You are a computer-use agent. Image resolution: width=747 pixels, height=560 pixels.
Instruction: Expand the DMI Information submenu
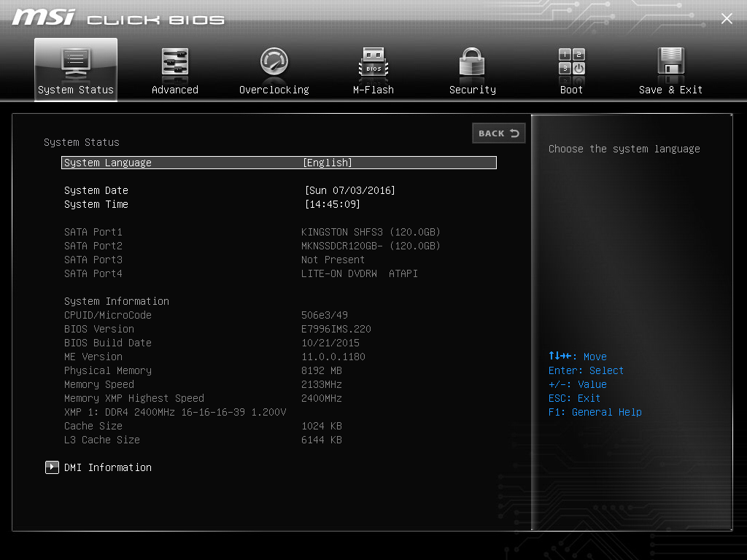click(x=108, y=467)
